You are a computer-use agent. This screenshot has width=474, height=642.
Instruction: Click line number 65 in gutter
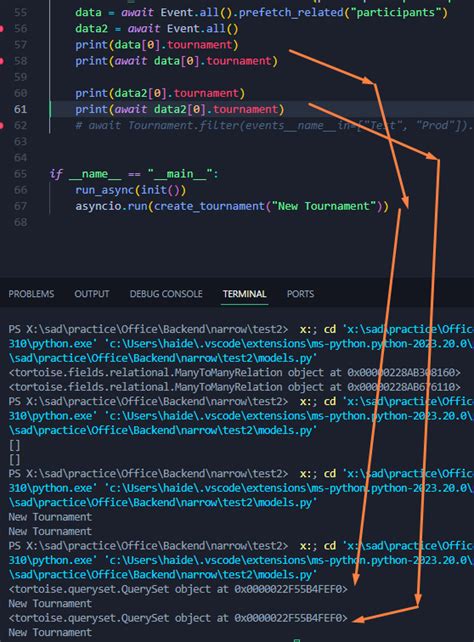pyautogui.click(x=20, y=174)
